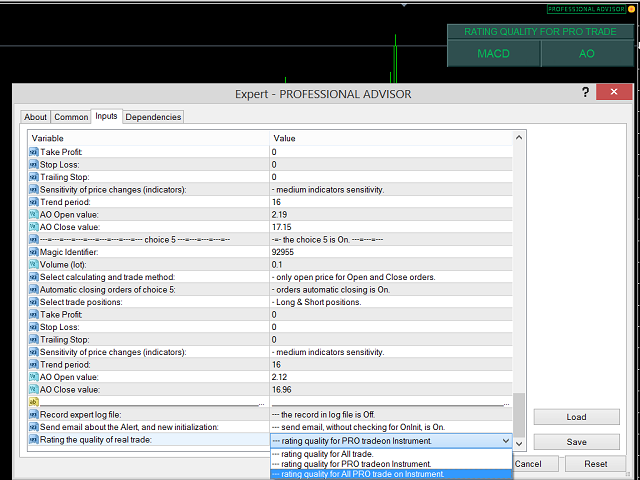Screen dimensions: 640x480
Task: Switch to the About tab
Action: [x=35, y=117]
